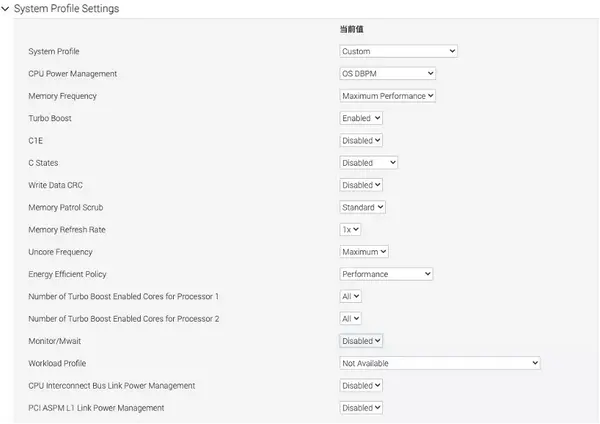This screenshot has width=600, height=424.
Task: Collapse the System Profile Settings section
Action: (5, 8)
